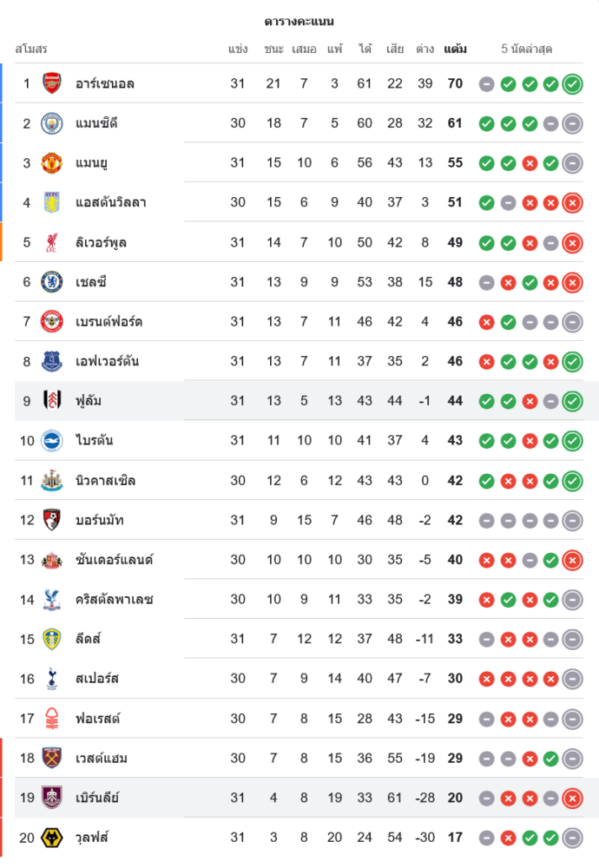This screenshot has width=599, height=868.
Task: Click Arsenal's latest match win indicator
Action: tap(572, 84)
